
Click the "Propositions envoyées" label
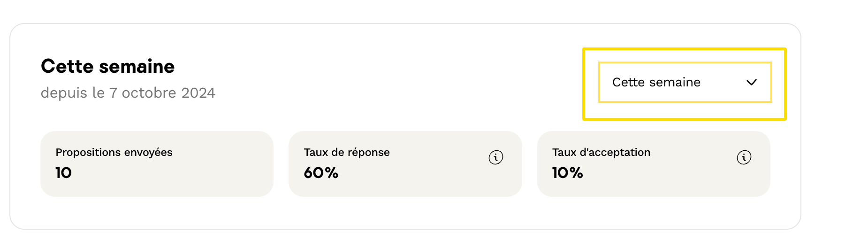(x=114, y=152)
